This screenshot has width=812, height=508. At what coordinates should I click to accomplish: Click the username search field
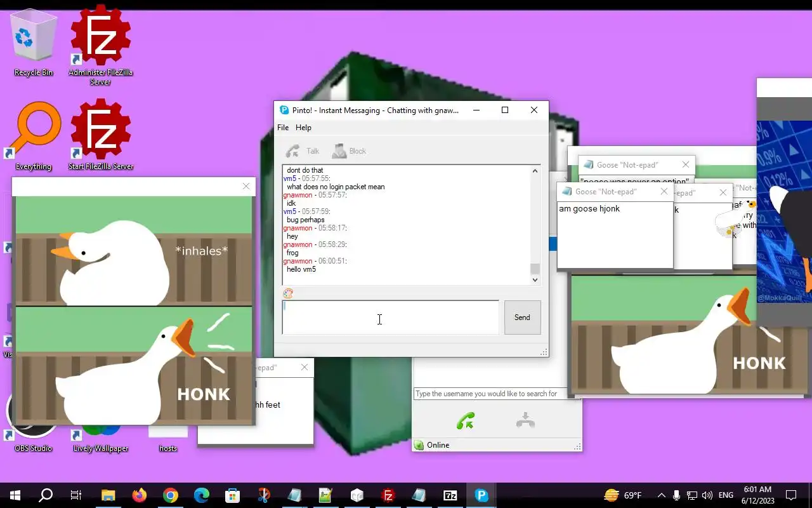pyautogui.click(x=489, y=394)
